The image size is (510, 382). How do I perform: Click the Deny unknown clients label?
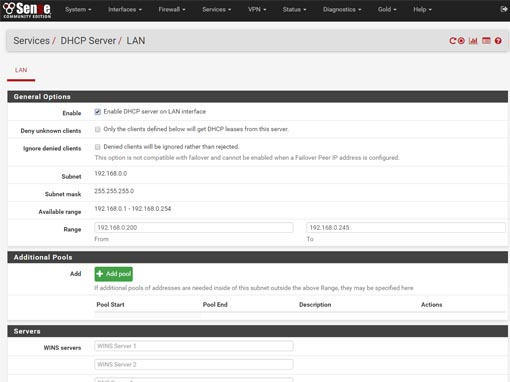pos(51,131)
